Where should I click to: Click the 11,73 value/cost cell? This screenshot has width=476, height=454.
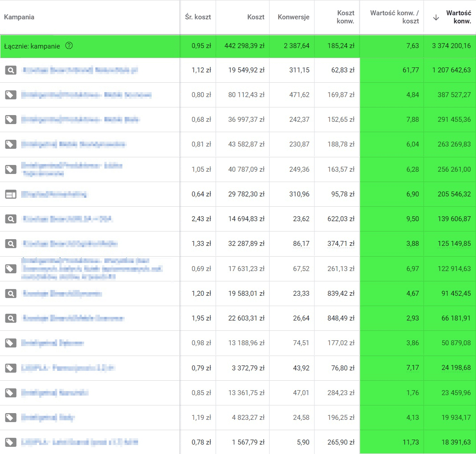pos(411,442)
